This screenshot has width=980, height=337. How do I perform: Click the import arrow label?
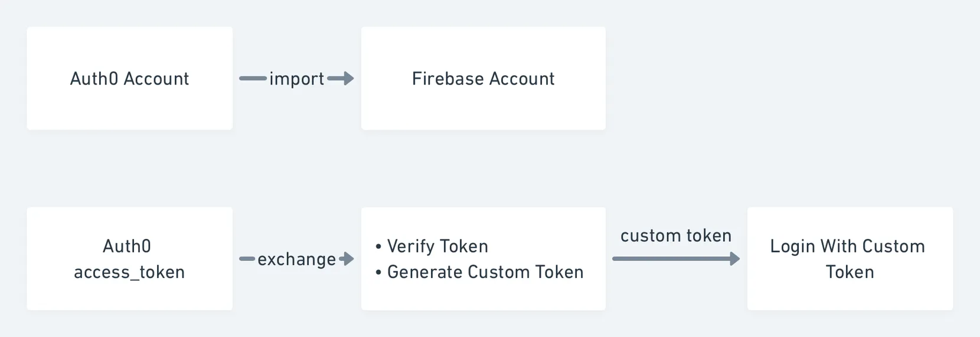click(296, 79)
